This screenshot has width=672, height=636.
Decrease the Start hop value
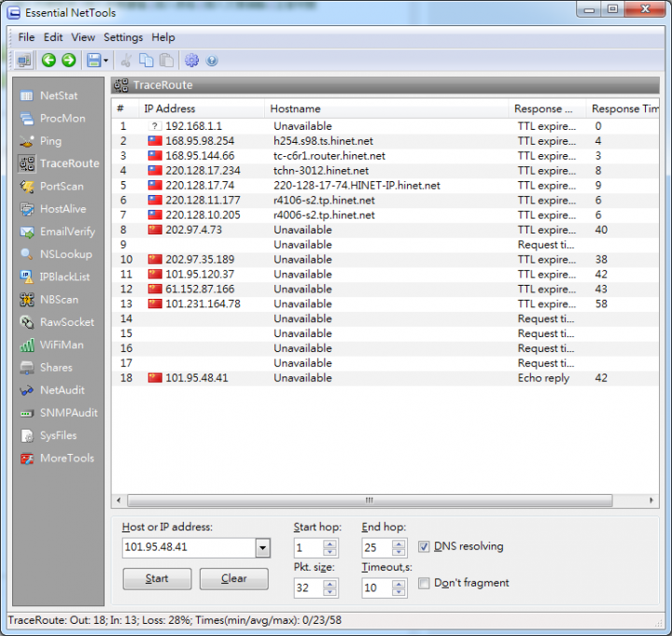pos(329,552)
